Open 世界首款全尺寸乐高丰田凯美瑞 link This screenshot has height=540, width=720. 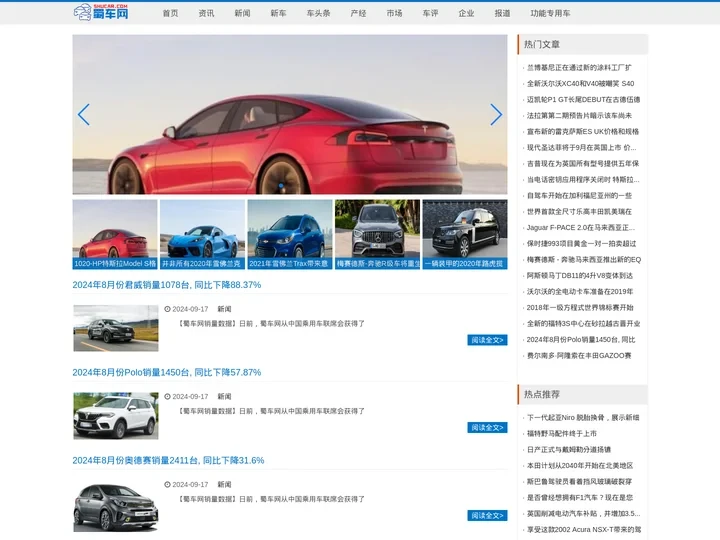click(x=579, y=212)
